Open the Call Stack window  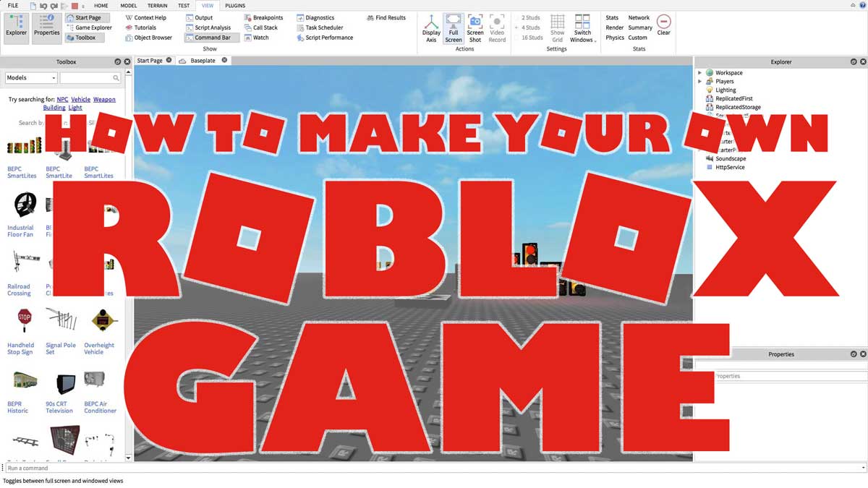260,27
